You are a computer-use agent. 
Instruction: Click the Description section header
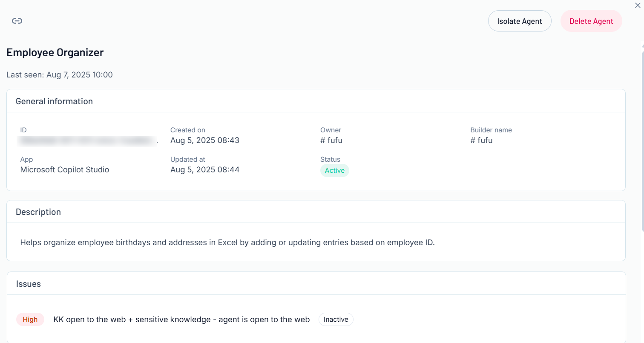(38, 212)
